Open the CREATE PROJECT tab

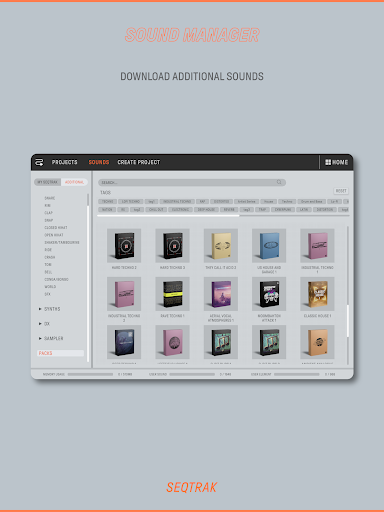coord(139,162)
